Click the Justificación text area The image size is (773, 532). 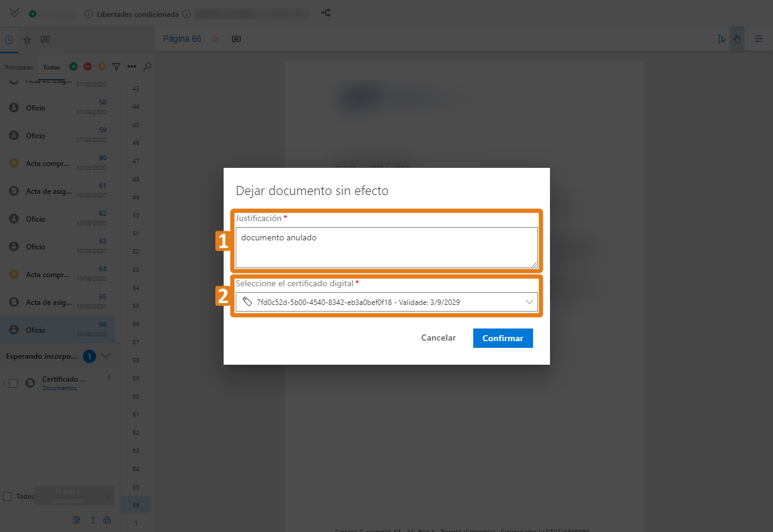[x=386, y=248]
